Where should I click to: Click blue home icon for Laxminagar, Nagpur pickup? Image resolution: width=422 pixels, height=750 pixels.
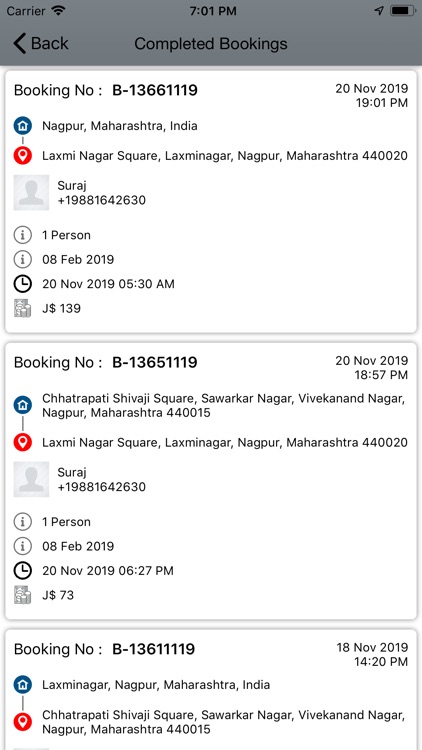click(x=22, y=685)
